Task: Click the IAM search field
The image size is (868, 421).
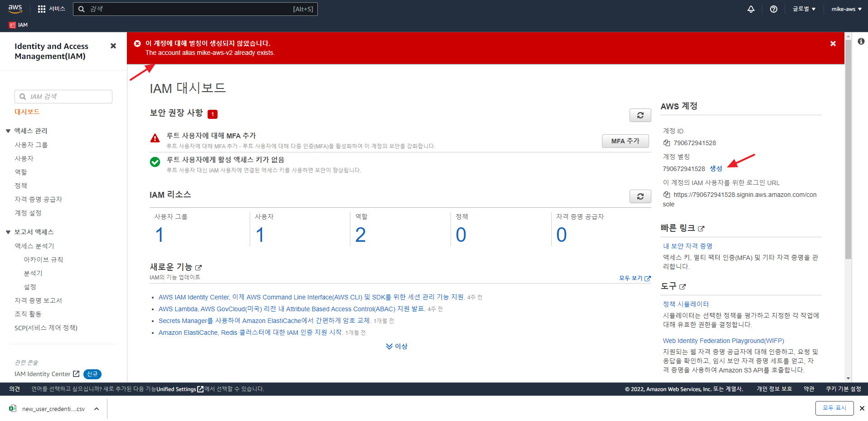Action: click(x=63, y=97)
